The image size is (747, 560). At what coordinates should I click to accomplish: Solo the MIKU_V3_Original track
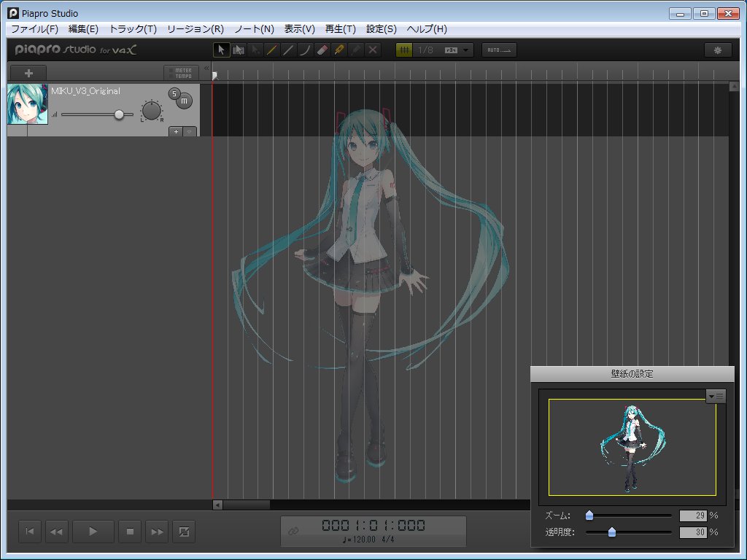click(x=174, y=94)
